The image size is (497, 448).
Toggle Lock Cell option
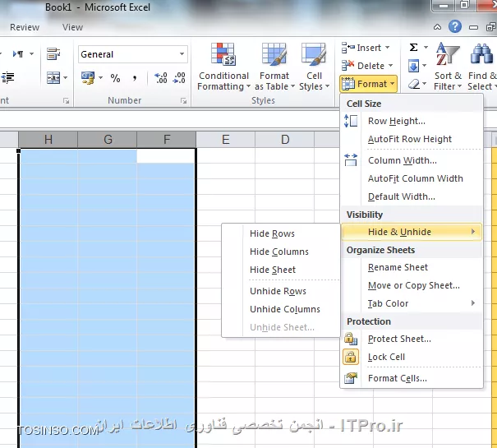pyautogui.click(x=412, y=357)
